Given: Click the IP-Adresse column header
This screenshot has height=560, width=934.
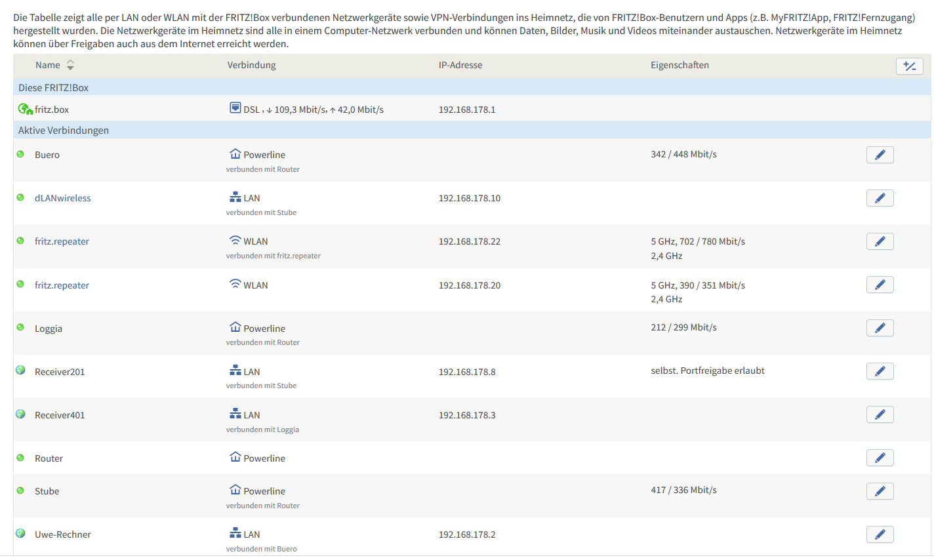Looking at the screenshot, I should tap(460, 65).
